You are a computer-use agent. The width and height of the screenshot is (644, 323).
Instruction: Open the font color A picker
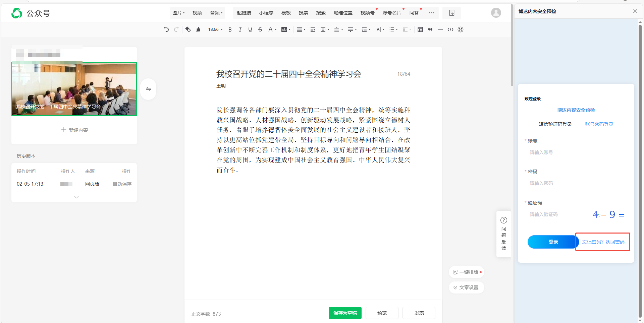[x=271, y=29]
